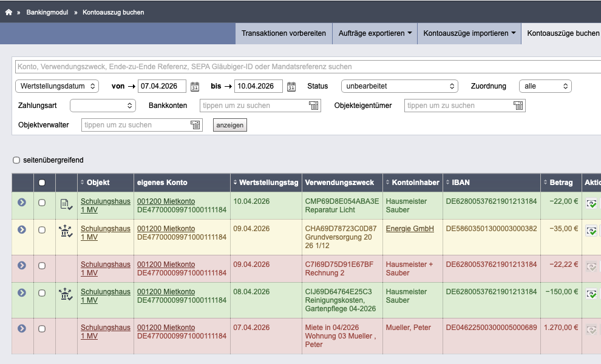Go to home via the house icon
The image size is (601, 364).
8,12
